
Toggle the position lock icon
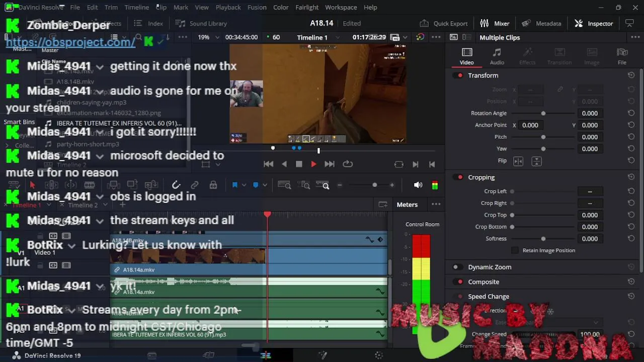click(x=213, y=185)
